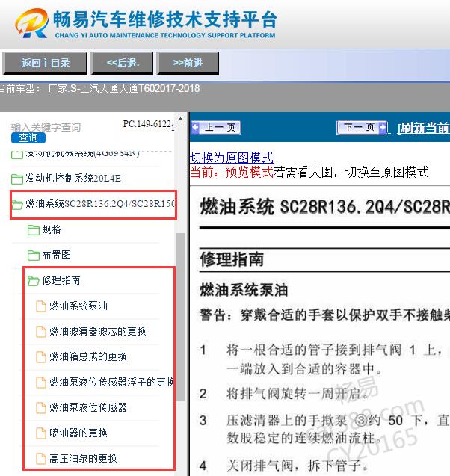Open 燃油泵液位传感器浮子的更换 page
The width and height of the screenshot is (450, 476).
pos(111,382)
